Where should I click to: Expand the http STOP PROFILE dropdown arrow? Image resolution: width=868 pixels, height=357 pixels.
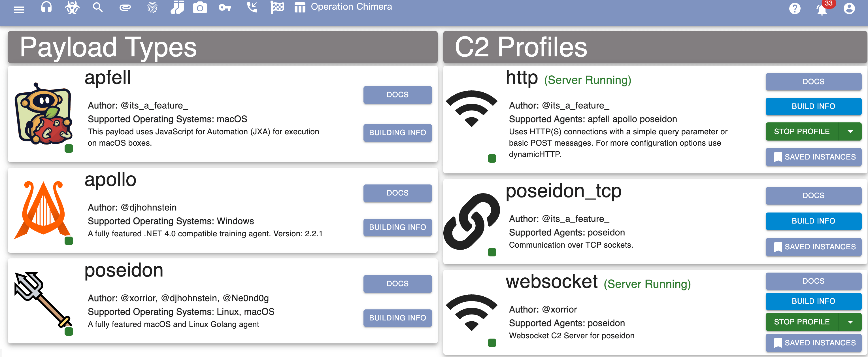[850, 131]
